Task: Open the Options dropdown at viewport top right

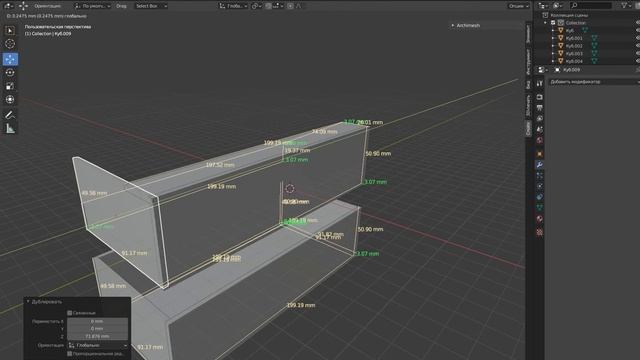Action: pos(518,6)
